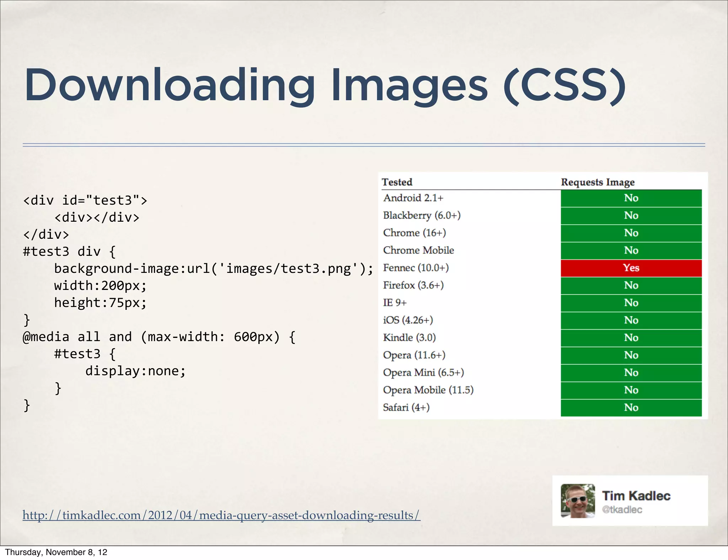Click the green 'No' cell for Blackberry

pos(631,216)
